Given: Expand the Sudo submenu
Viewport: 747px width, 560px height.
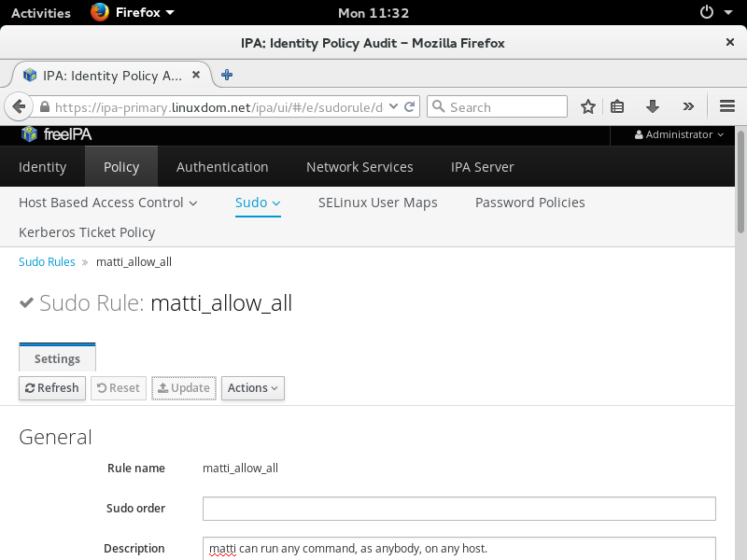Looking at the screenshot, I should click(x=258, y=203).
